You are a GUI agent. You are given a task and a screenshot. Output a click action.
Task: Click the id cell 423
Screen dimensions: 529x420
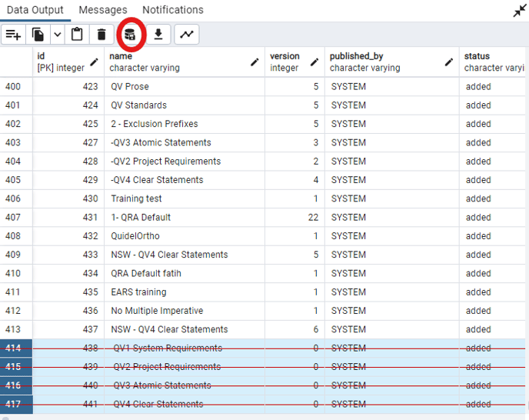(68, 87)
